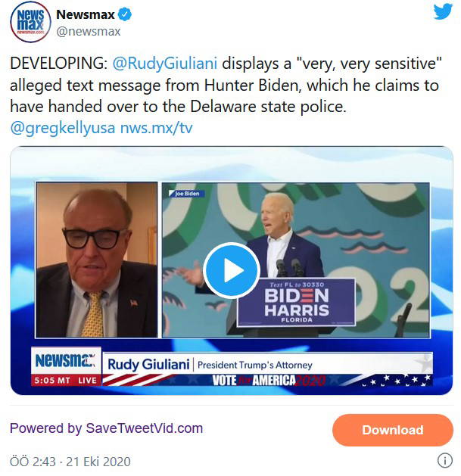Viewport: 461px width, 476px height.
Task: Click the Download button
Action: click(x=393, y=430)
